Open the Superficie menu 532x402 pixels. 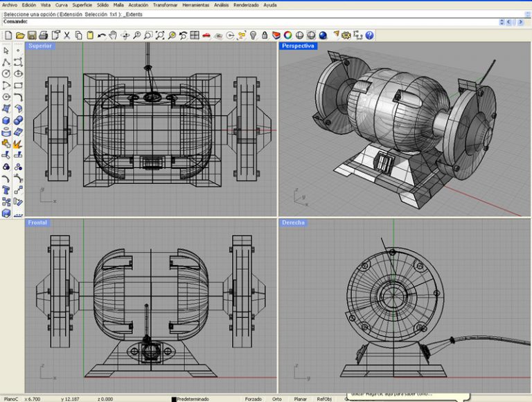click(x=82, y=5)
